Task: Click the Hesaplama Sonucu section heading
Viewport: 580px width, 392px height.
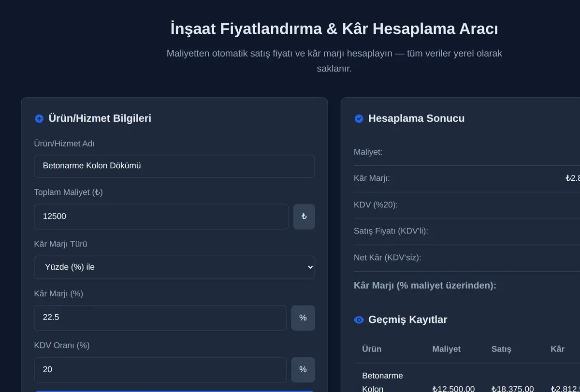Action: coord(416,118)
